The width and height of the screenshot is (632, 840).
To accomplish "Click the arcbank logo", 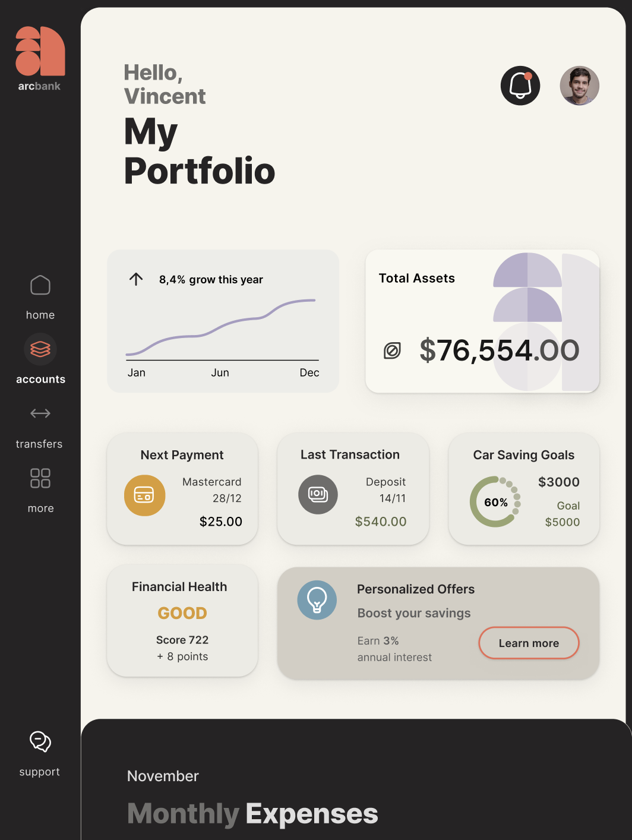I will pyautogui.click(x=40, y=58).
